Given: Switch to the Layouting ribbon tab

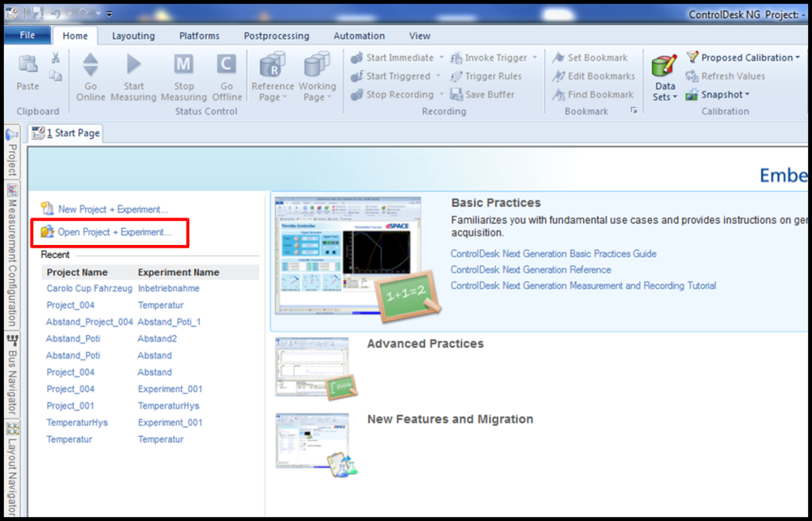Looking at the screenshot, I should [133, 36].
